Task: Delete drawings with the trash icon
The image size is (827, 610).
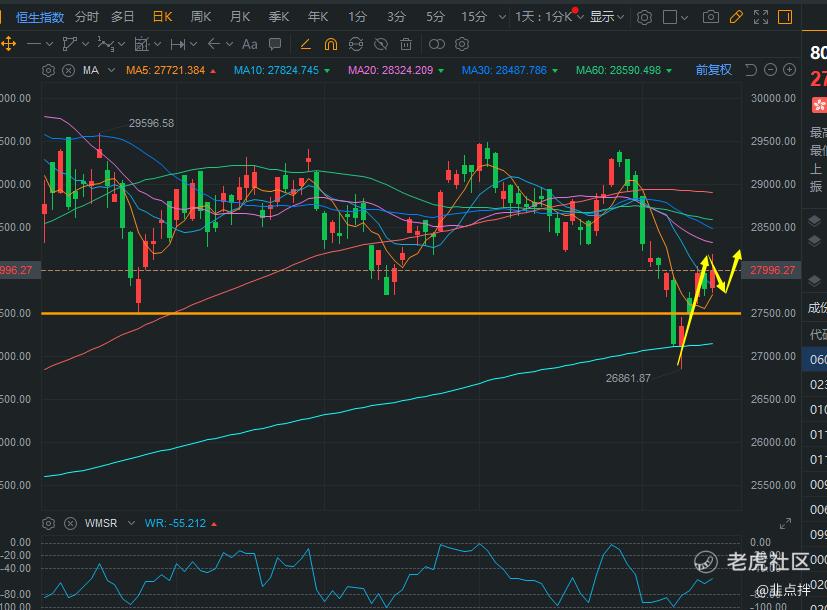Action: tap(406, 44)
